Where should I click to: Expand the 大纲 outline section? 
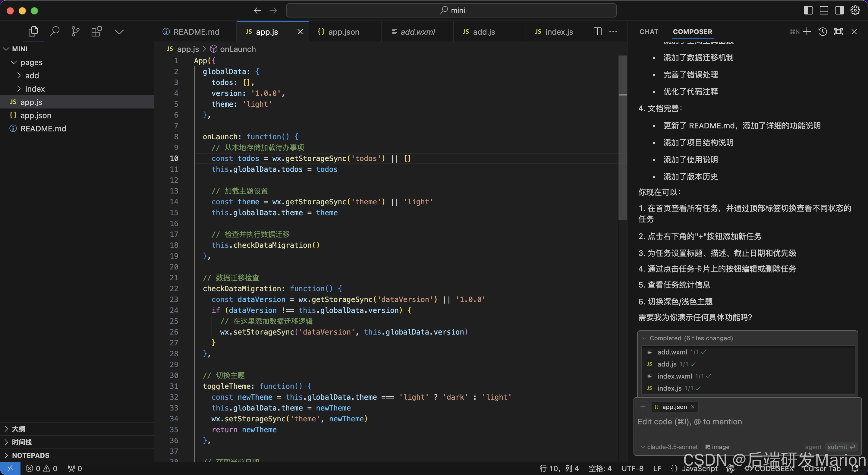[77, 429]
